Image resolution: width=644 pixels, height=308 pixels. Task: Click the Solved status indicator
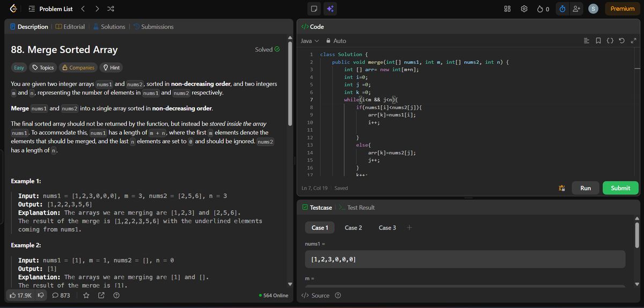click(x=267, y=49)
